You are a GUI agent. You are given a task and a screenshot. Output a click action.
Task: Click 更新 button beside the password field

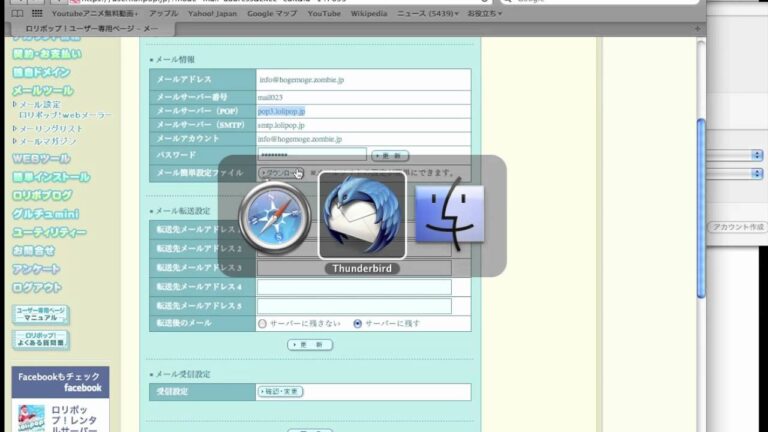(390, 156)
